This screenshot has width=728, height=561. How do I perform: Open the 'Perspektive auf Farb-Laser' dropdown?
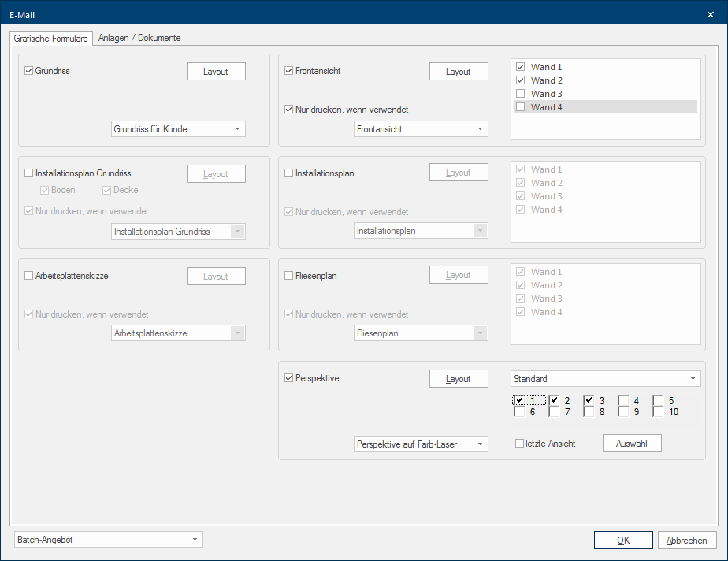(421, 444)
